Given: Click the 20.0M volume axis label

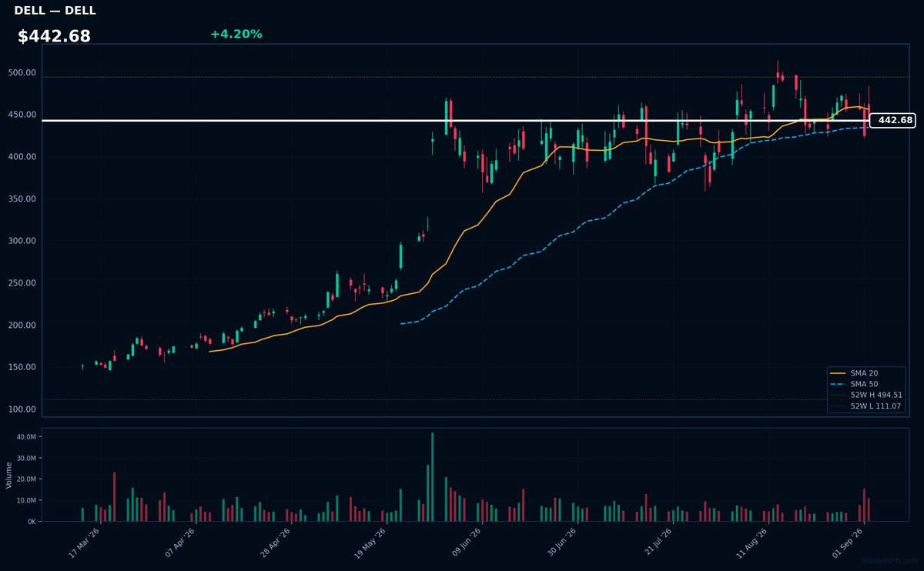Looking at the screenshot, I should [x=26, y=479].
